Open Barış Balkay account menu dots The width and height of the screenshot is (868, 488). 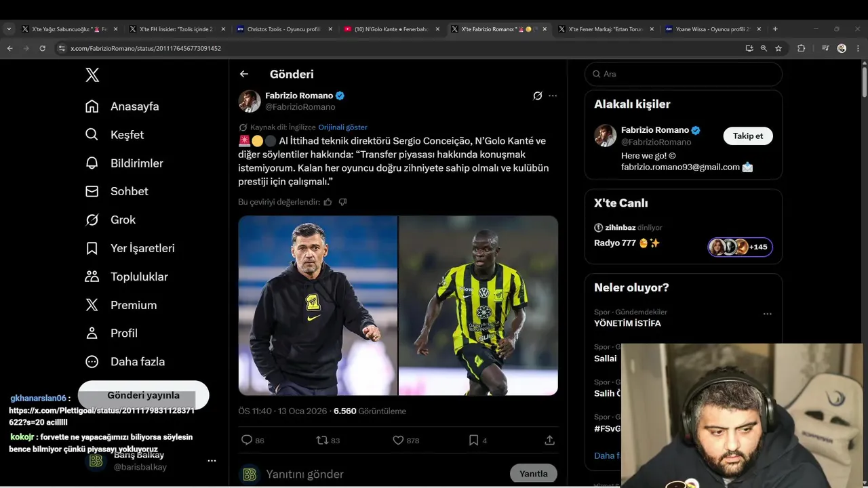(212, 461)
